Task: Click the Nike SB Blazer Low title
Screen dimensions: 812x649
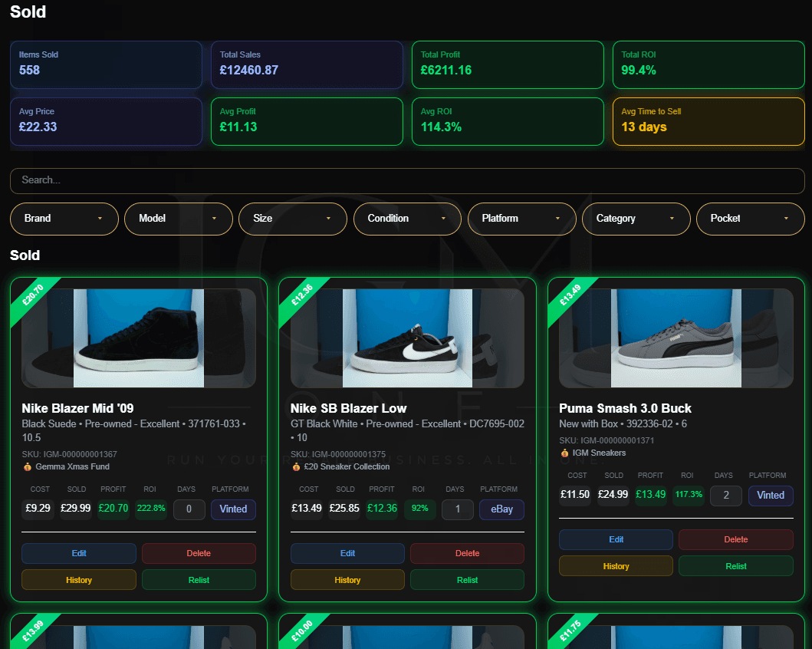Action: pos(349,408)
